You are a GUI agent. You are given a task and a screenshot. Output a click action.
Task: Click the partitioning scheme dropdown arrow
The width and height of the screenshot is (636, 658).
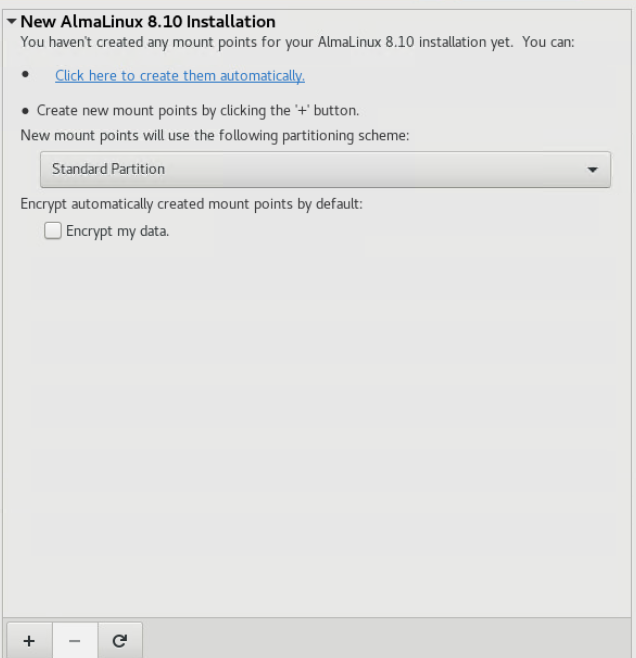(x=594, y=170)
